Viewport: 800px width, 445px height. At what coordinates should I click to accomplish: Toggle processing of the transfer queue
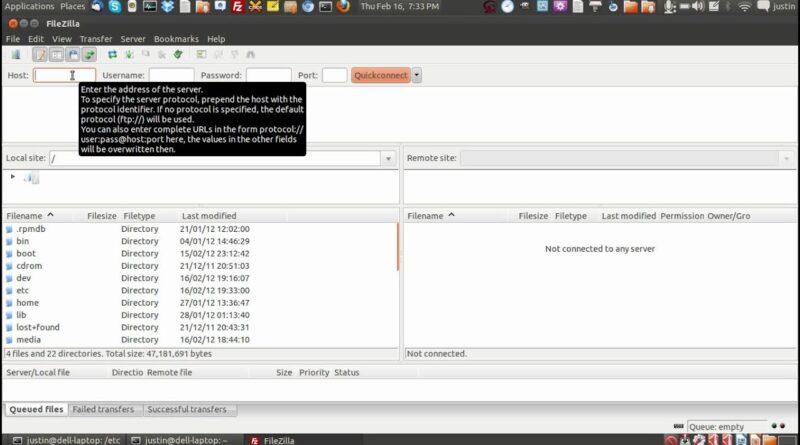click(x=129, y=55)
